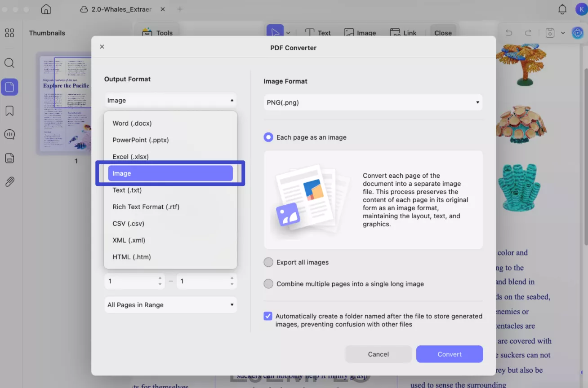
Task: Open the Bookmarks panel icon
Action: (x=9, y=110)
